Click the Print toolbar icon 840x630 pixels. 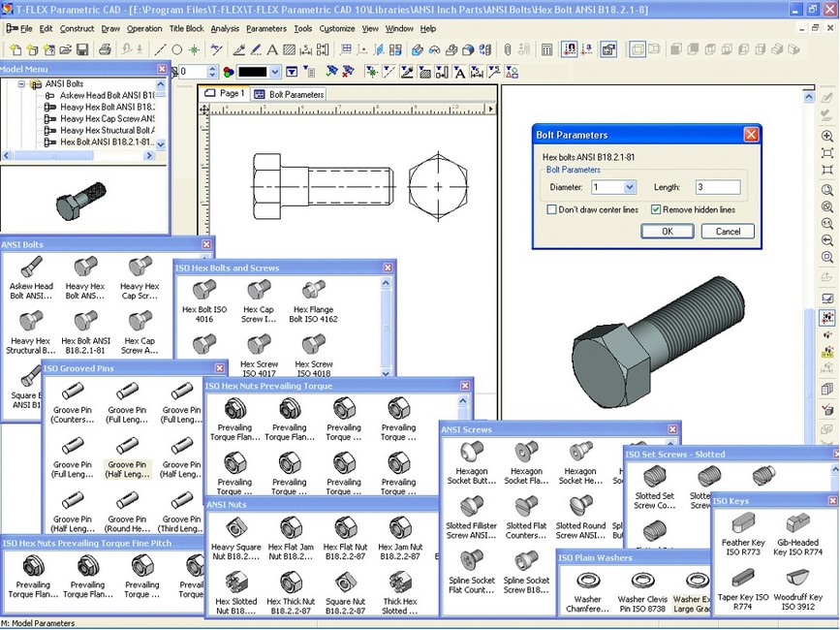tap(104, 49)
